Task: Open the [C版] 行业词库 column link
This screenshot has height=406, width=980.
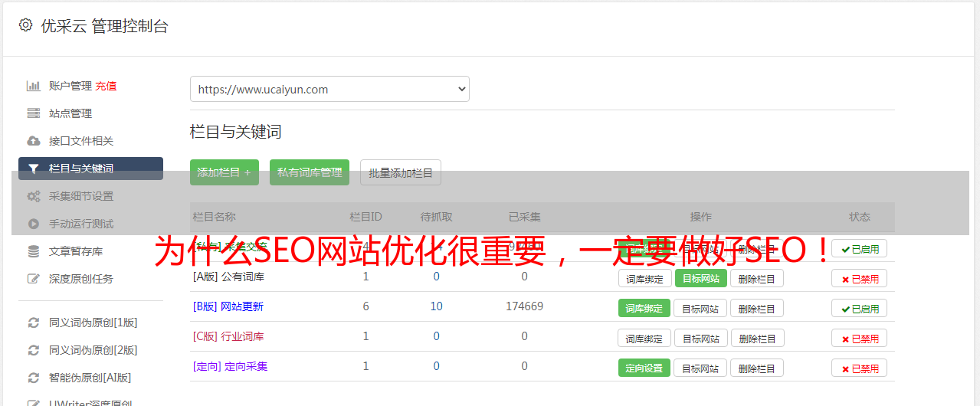Action: pos(228,336)
